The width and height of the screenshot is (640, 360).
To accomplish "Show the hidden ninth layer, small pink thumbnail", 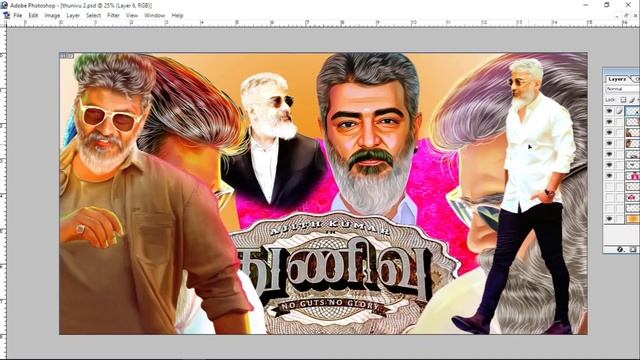I will (609, 197).
